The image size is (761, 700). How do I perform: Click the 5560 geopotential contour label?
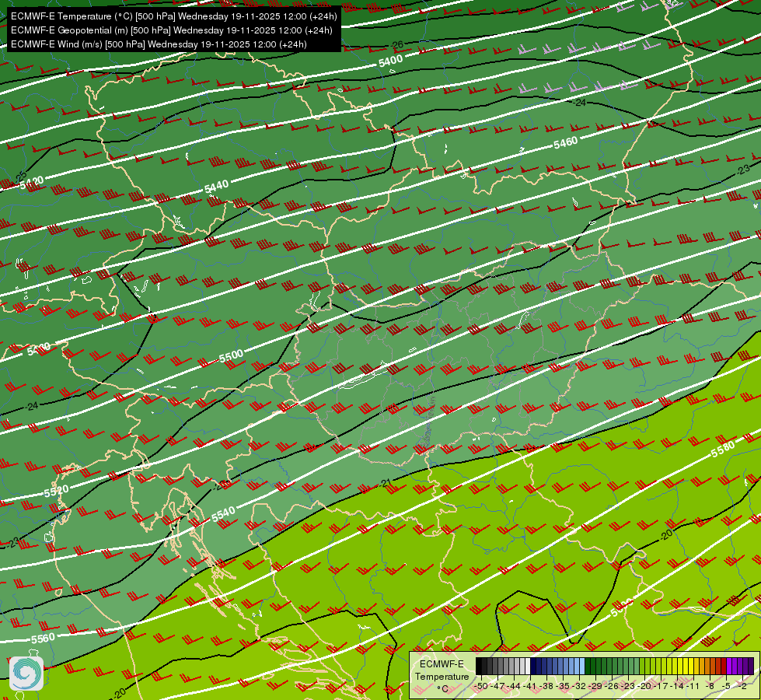pyautogui.click(x=43, y=639)
